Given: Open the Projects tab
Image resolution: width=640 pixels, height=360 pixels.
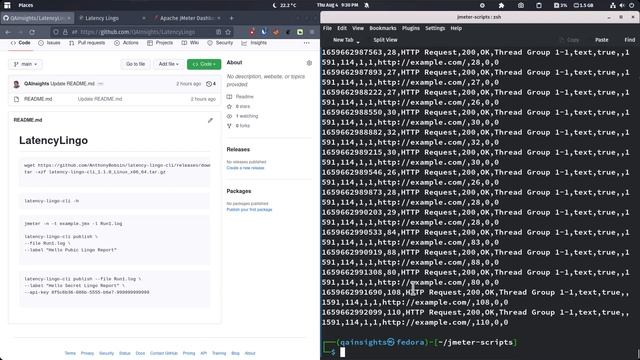Looking at the screenshot, I should (x=160, y=43).
